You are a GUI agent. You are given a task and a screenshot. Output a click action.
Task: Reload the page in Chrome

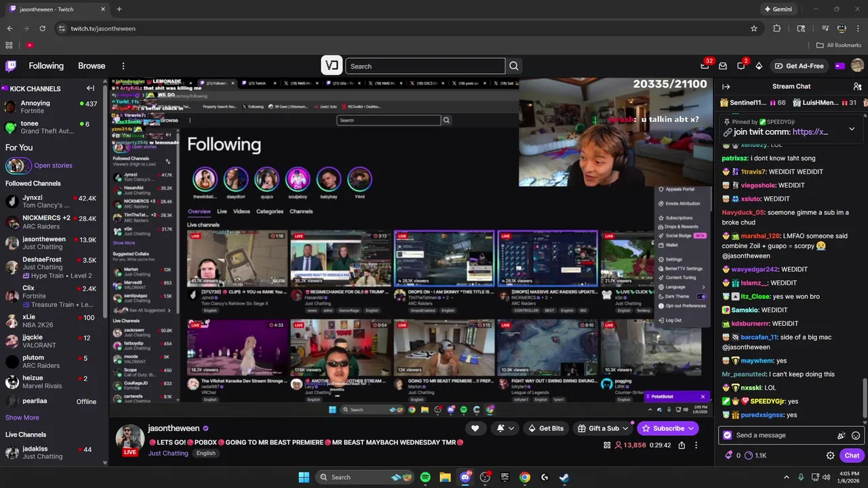click(x=42, y=28)
